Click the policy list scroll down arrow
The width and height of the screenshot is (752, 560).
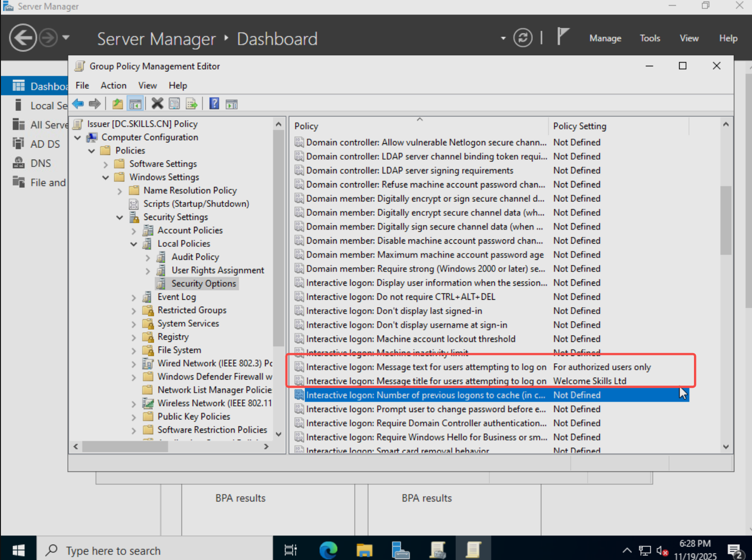coord(726,447)
